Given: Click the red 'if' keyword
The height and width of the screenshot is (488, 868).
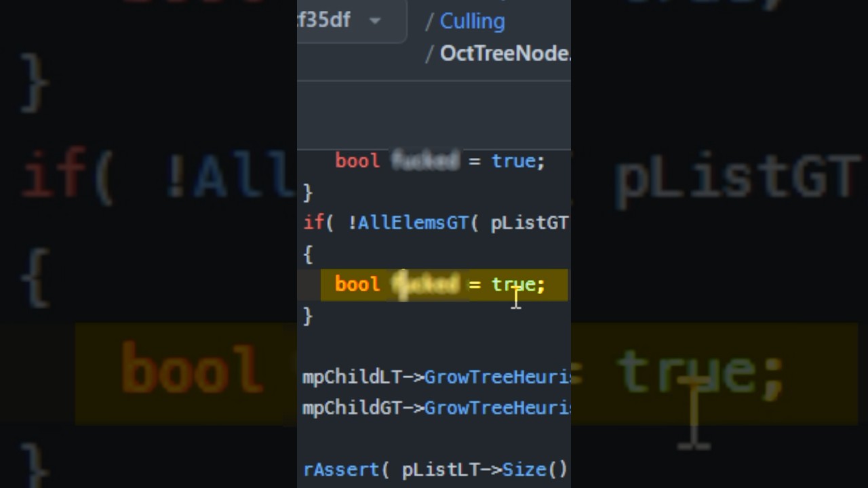Looking at the screenshot, I should (x=314, y=223).
